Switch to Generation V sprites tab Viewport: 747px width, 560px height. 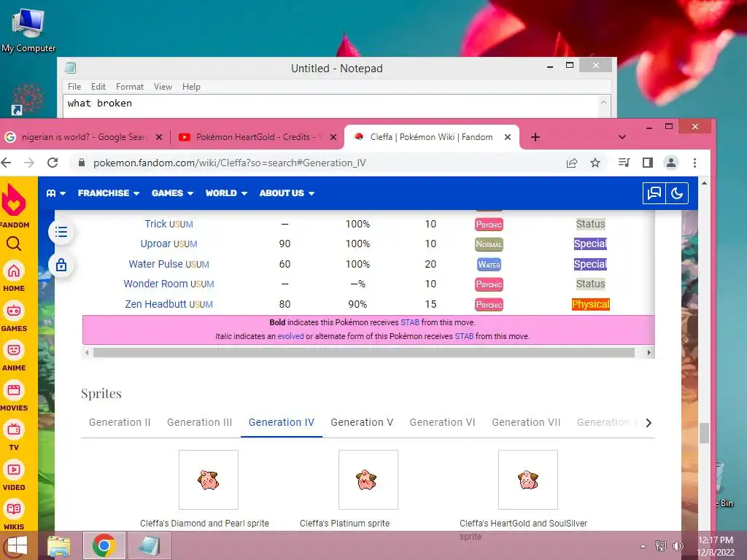coord(362,422)
